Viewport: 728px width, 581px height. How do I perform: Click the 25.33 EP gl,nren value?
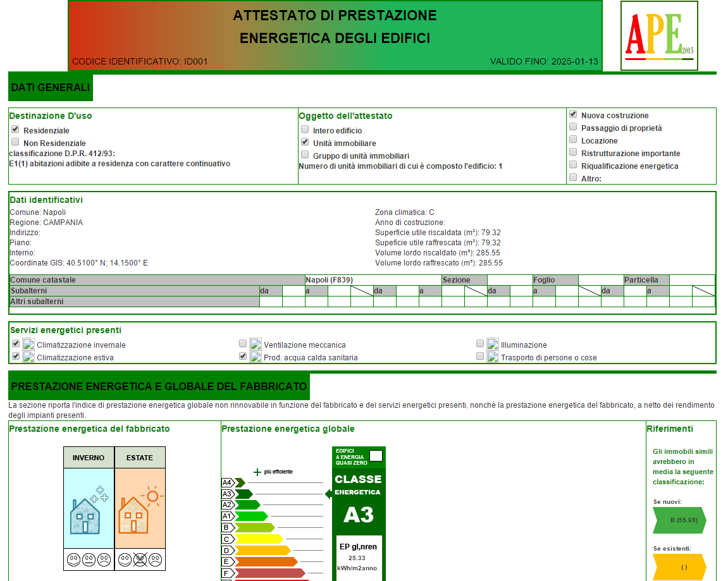pos(357,558)
